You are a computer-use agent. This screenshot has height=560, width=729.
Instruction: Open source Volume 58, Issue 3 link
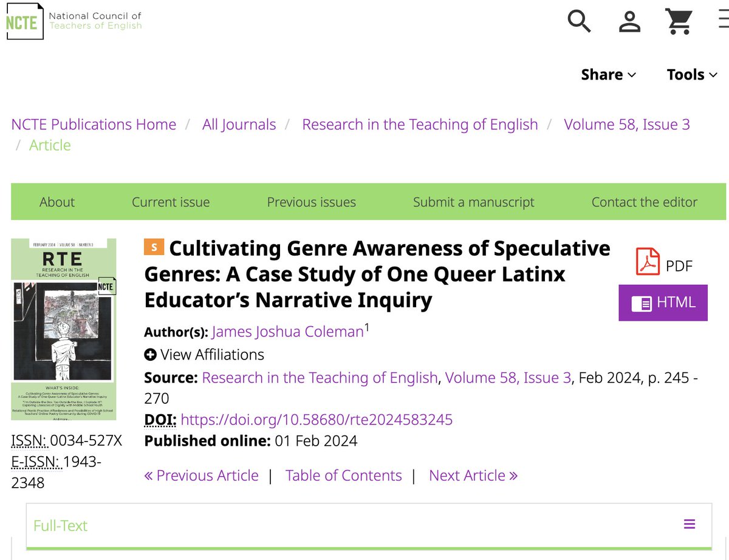pyautogui.click(x=508, y=378)
